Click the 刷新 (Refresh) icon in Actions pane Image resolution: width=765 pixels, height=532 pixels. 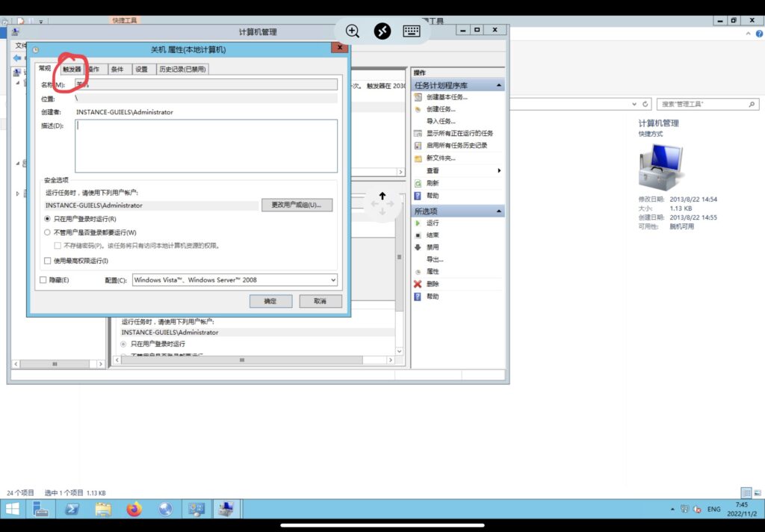[418, 183]
